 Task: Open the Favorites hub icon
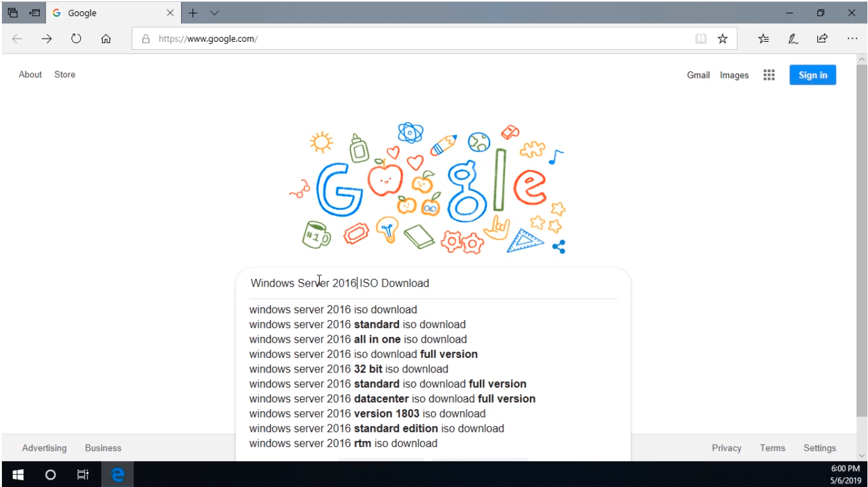click(x=764, y=39)
